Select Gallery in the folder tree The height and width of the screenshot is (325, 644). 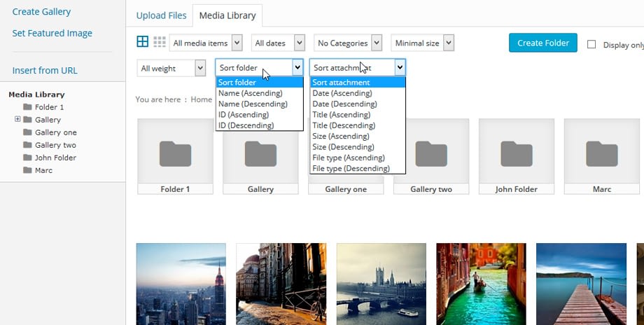pos(48,120)
